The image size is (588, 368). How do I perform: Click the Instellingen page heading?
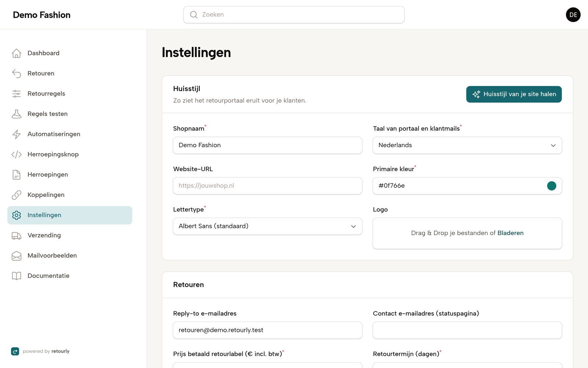pos(196,53)
